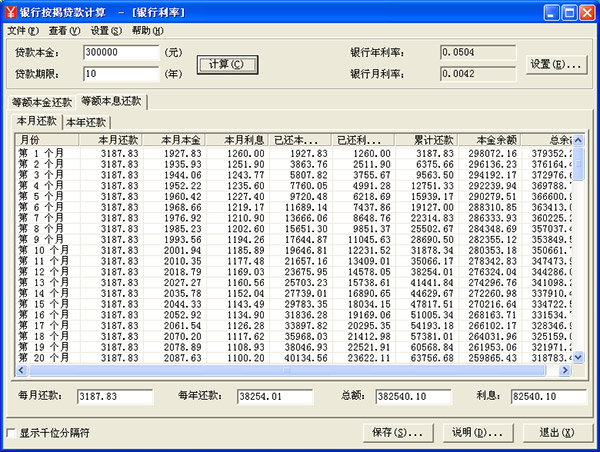The height and width of the screenshot is (452, 600).
Task: Switch to the 等额本金还款 tab
Action: point(41,102)
